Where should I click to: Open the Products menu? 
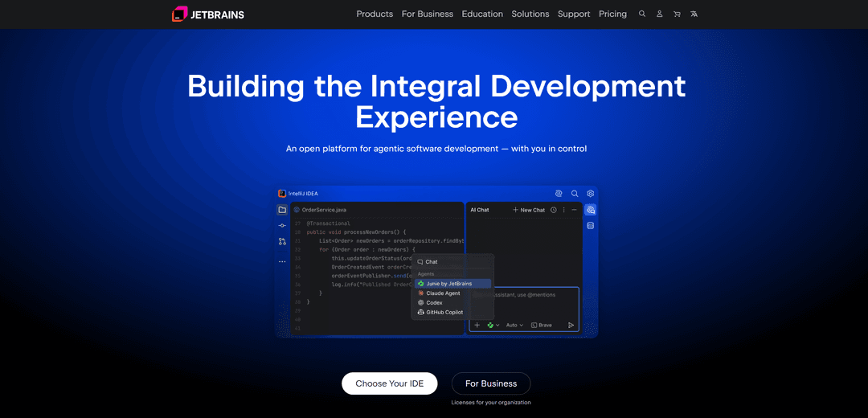(375, 14)
